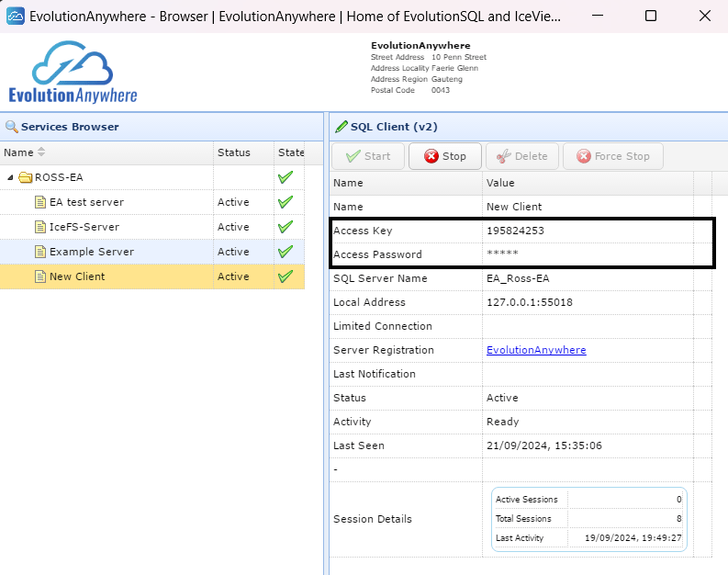This screenshot has height=575, width=728.
Task: Click the ROSS-EA folder icon
Action: tap(25, 177)
